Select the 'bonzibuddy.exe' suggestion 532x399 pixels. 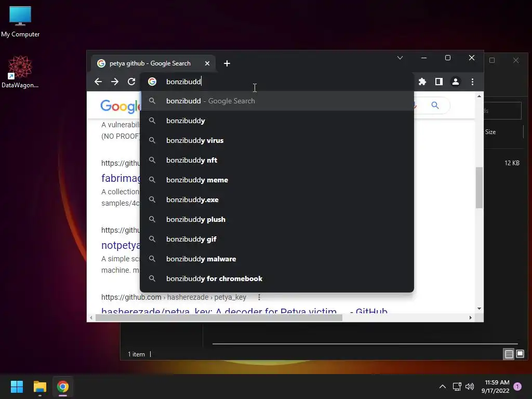click(x=277, y=199)
